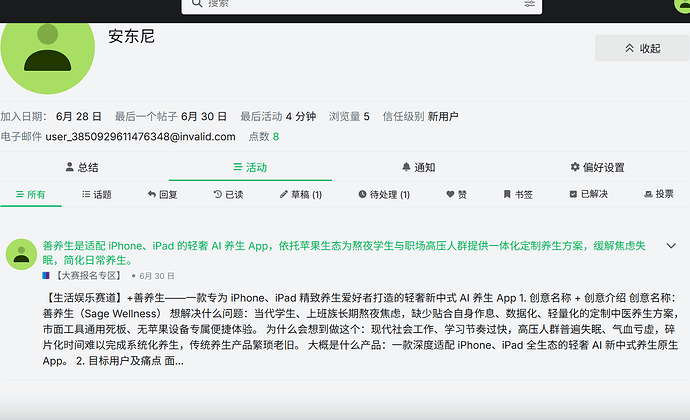Open the 偏好设置 tab
Screen dimensions: 690x420
598,167
